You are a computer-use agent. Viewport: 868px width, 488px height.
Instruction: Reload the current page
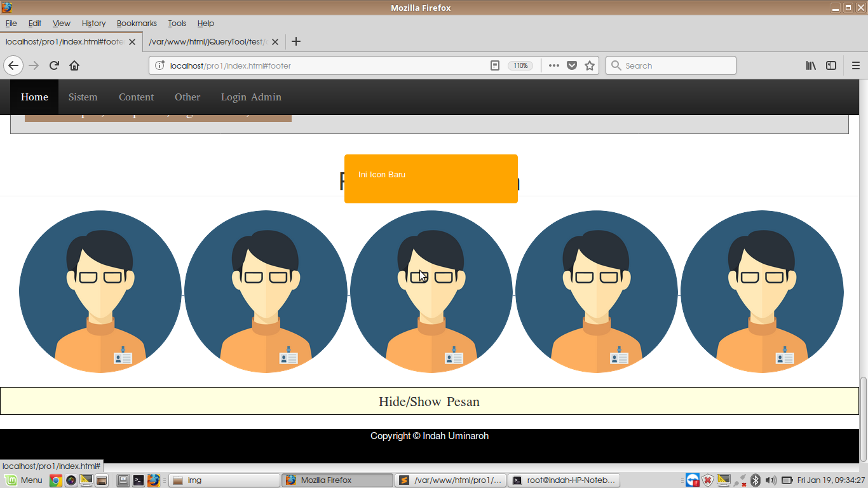click(53, 65)
